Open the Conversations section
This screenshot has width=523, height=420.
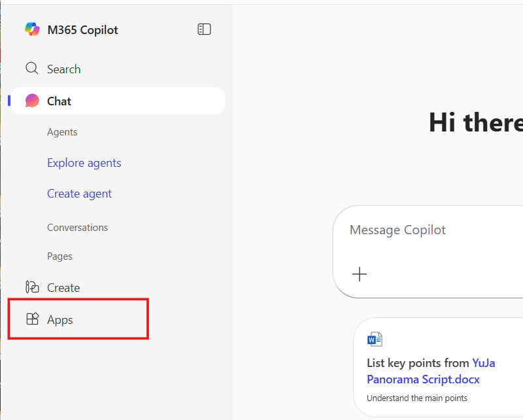tap(77, 228)
